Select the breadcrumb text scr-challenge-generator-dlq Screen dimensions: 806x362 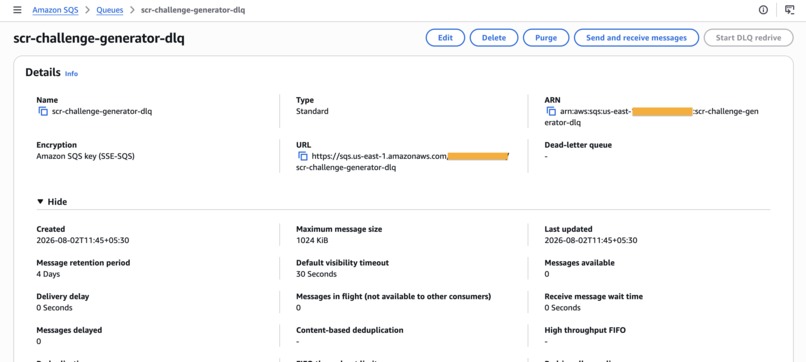(193, 10)
